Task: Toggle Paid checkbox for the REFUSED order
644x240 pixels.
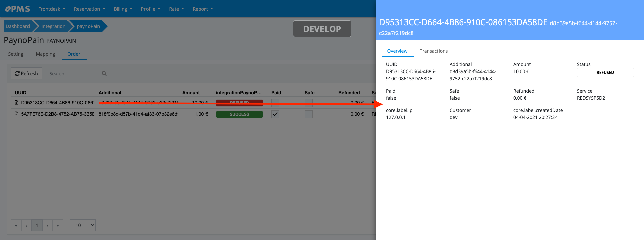Action: [275, 103]
